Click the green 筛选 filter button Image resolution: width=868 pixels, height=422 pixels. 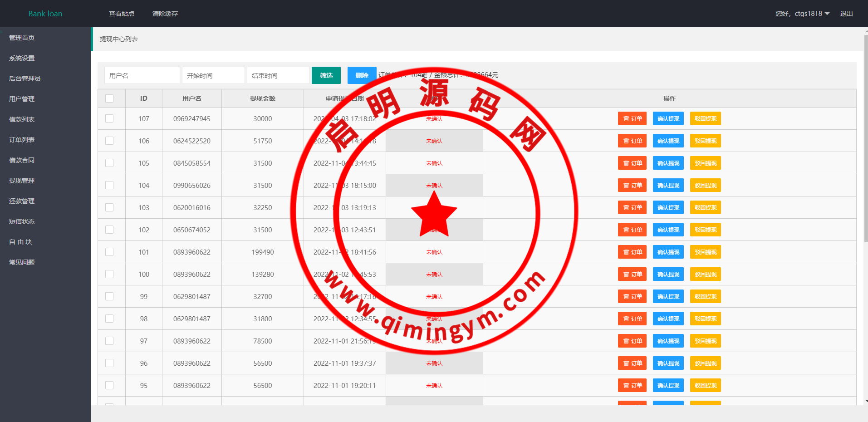tap(326, 75)
